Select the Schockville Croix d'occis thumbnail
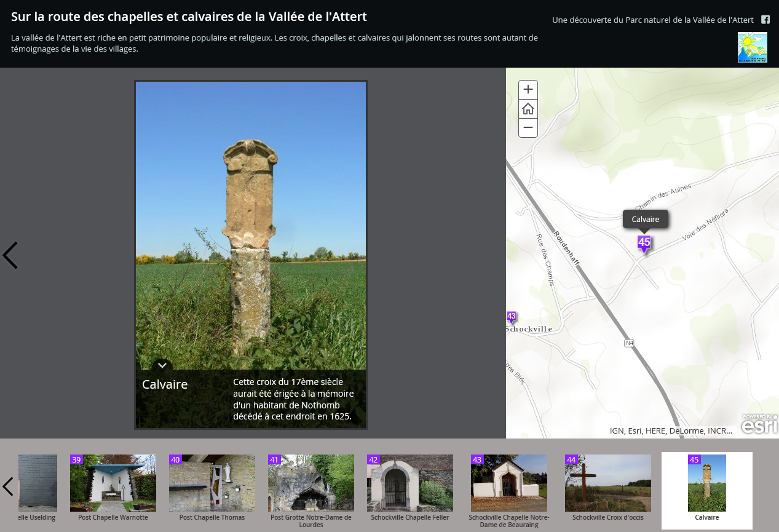Screen dimensions: 779x532 (607, 483)
